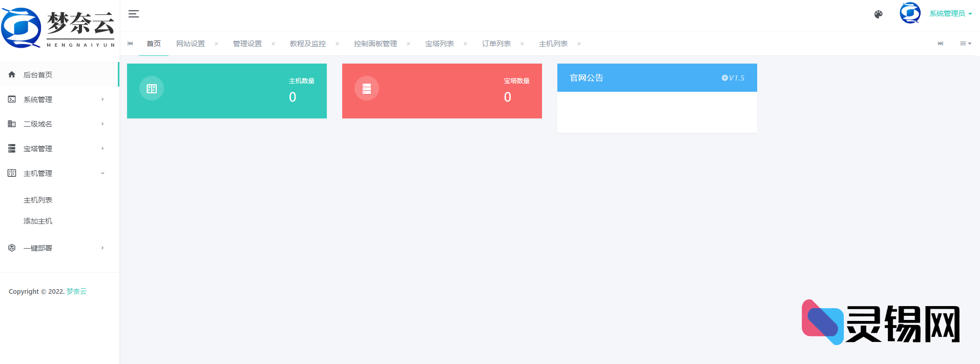Switch to the 订单列表 tab
This screenshot has height=364, width=980.
[496, 44]
